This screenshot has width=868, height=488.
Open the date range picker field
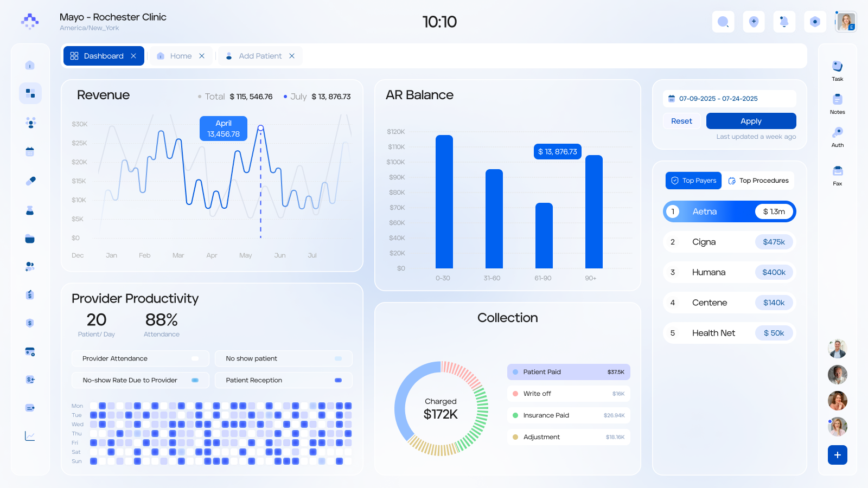coord(729,99)
